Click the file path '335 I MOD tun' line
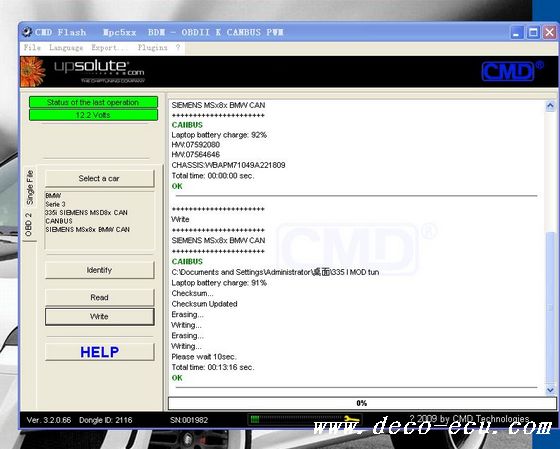This screenshot has width=560, height=449. click(x=275, y=272)
